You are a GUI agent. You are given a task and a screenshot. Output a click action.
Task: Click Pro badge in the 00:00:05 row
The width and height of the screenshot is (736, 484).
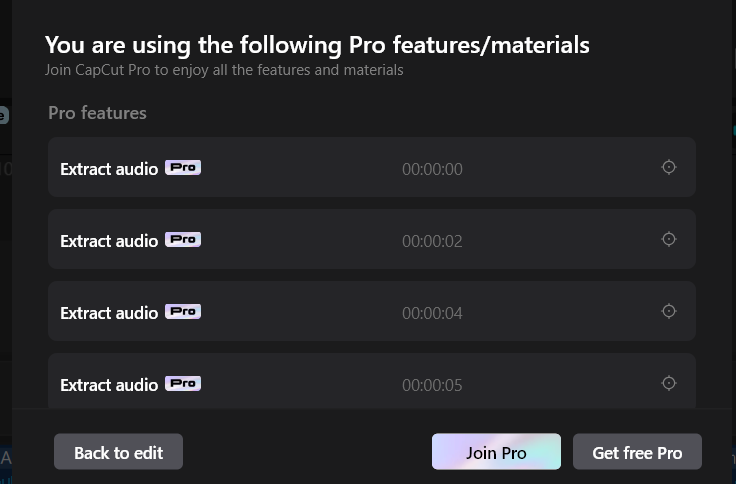(x=183, y=384)
